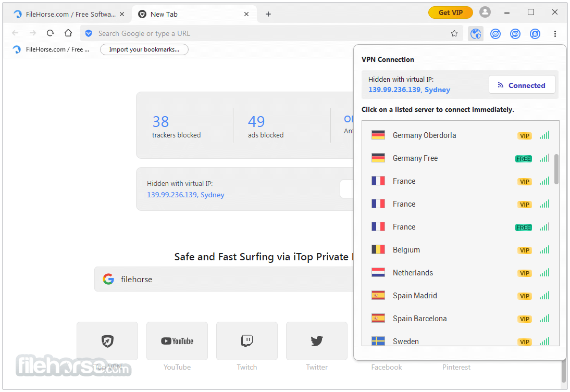Open the iTop VPN shortcut tile
The image size is (570, 392).
pyautogui.click(x=107, y=341)
